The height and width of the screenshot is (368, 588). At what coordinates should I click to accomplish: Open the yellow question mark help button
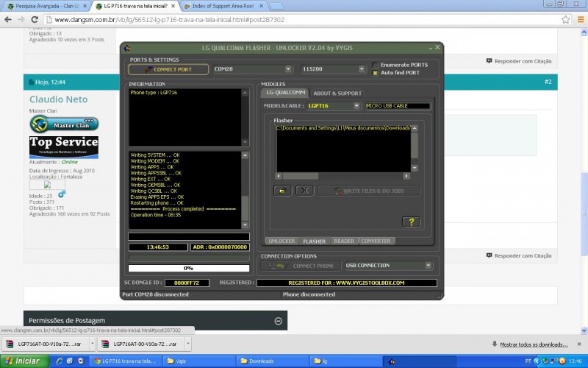coord(411,222)
